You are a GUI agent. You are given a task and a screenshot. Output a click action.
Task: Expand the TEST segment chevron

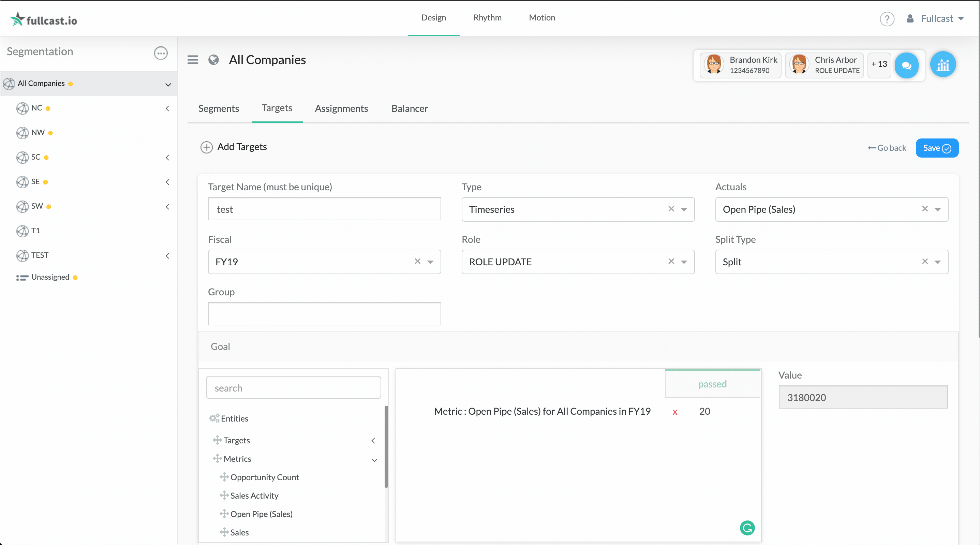pos(167,256)
